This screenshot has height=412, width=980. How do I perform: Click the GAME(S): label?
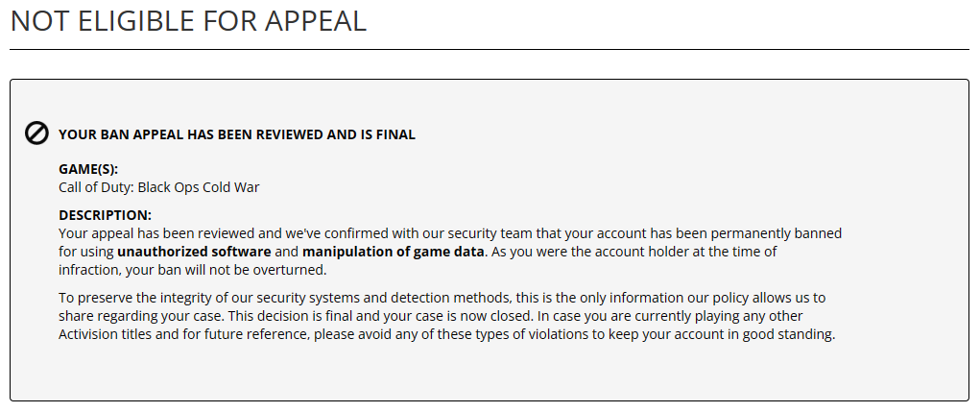(x=88, y=169)
